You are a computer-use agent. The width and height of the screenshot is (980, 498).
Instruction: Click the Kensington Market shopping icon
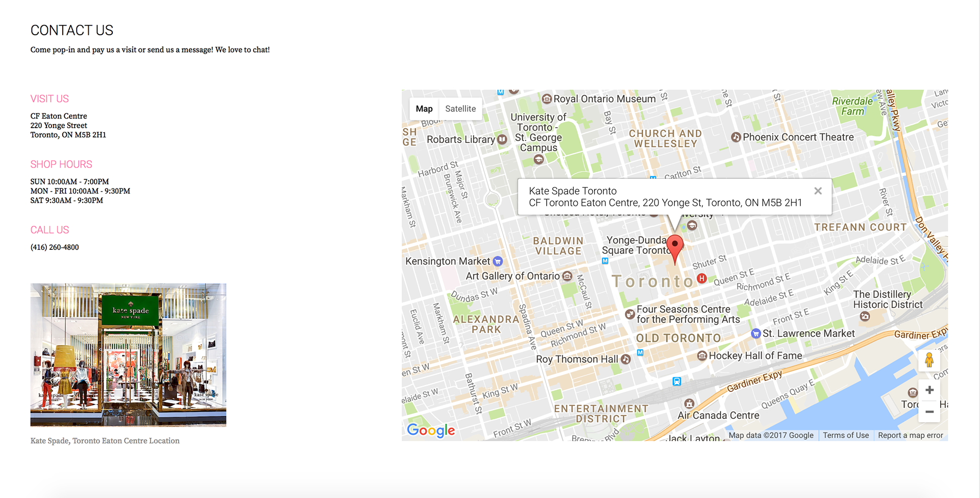tap(498, 262)
